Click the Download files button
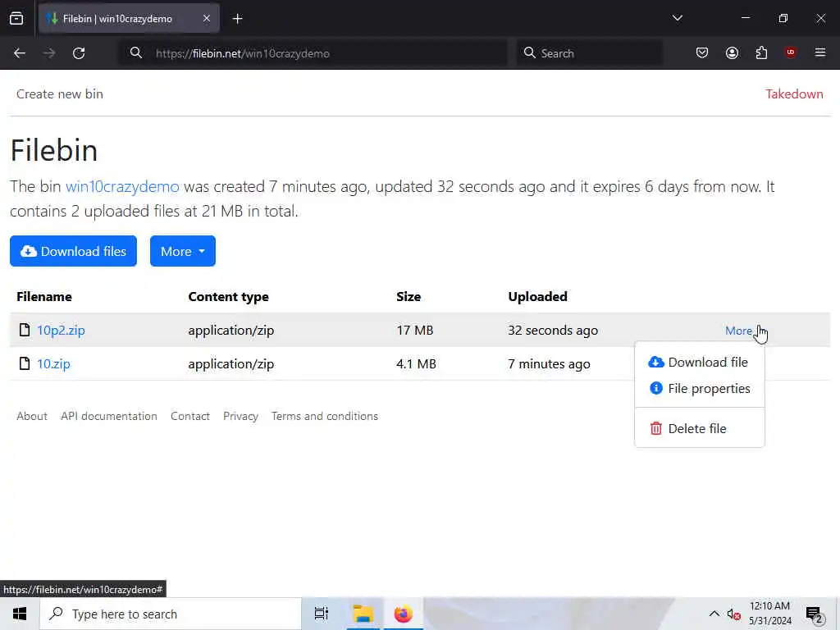The image size is (840, 630). 73,251
